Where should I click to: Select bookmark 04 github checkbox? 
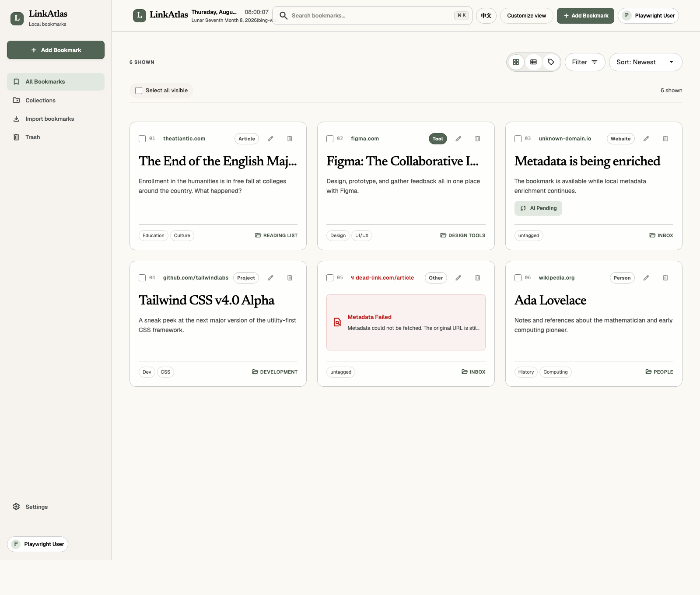(142, 278)
